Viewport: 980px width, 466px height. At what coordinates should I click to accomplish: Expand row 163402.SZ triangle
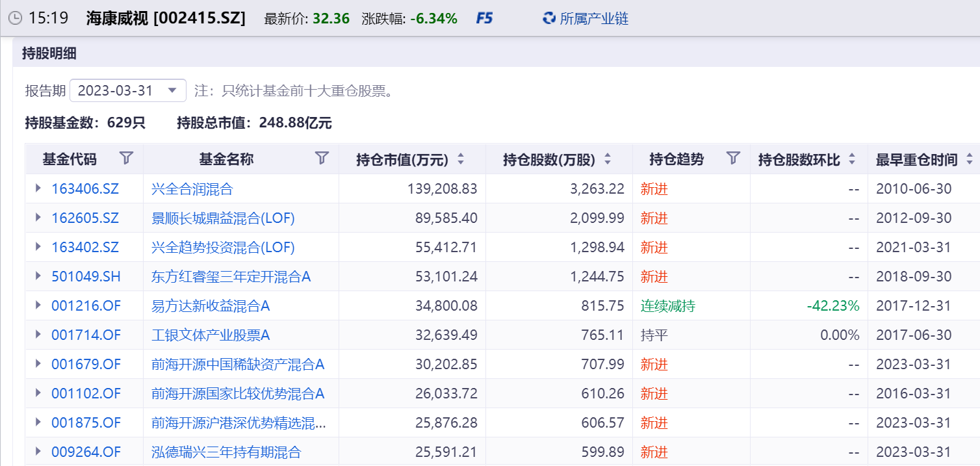38,247
